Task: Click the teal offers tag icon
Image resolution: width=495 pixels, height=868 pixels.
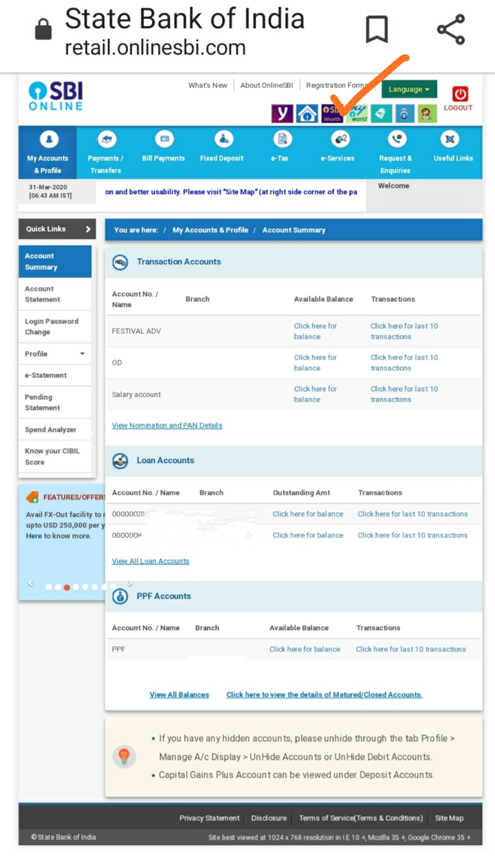Action: click(381, 113)
